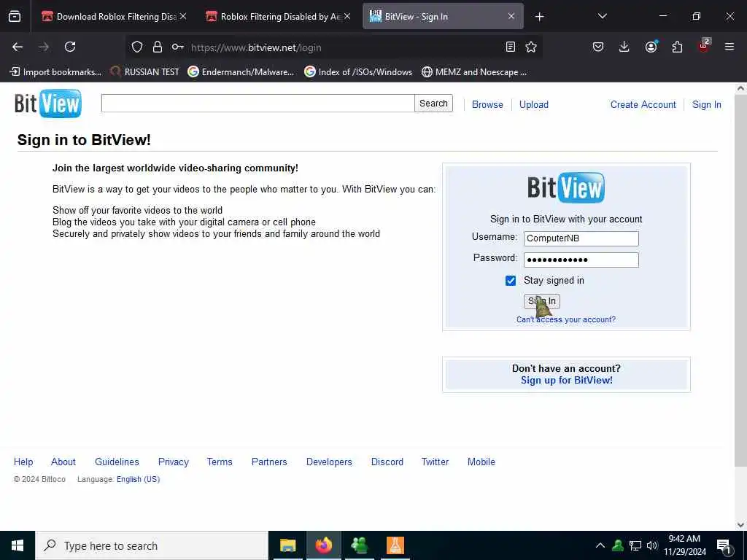Click the uBlock Origin extension icon
Image resolution: width=747 pixels, height=560 pixels.
pyautogui.click(x=704, y=46)
